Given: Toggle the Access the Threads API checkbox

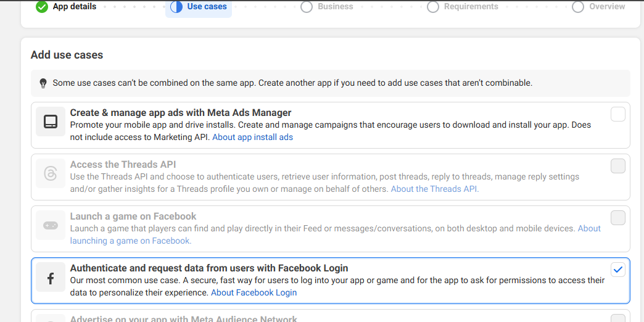Looking at the screenshot, I should point(617,166).
